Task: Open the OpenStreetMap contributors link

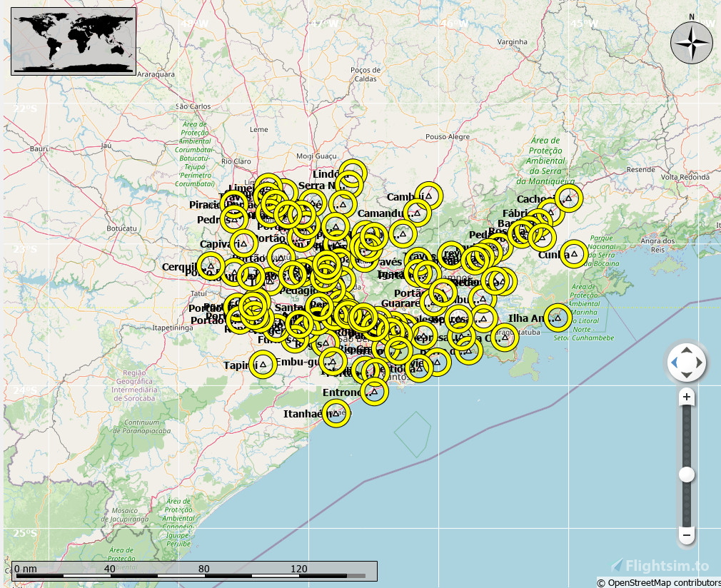Action: tap(658, 582)
